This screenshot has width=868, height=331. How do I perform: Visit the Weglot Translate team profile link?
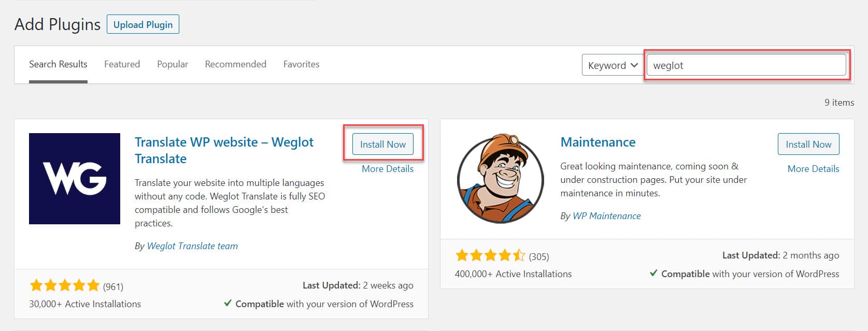[192, 246]
